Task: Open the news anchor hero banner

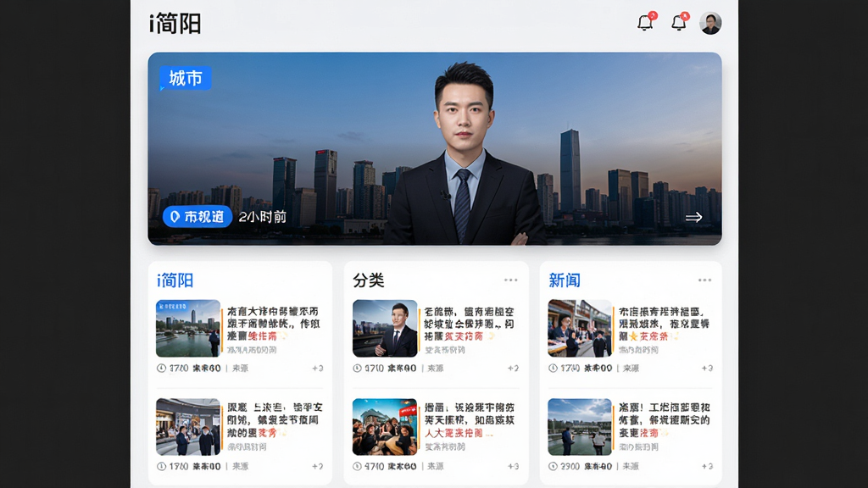Action: tap(435, 148)
